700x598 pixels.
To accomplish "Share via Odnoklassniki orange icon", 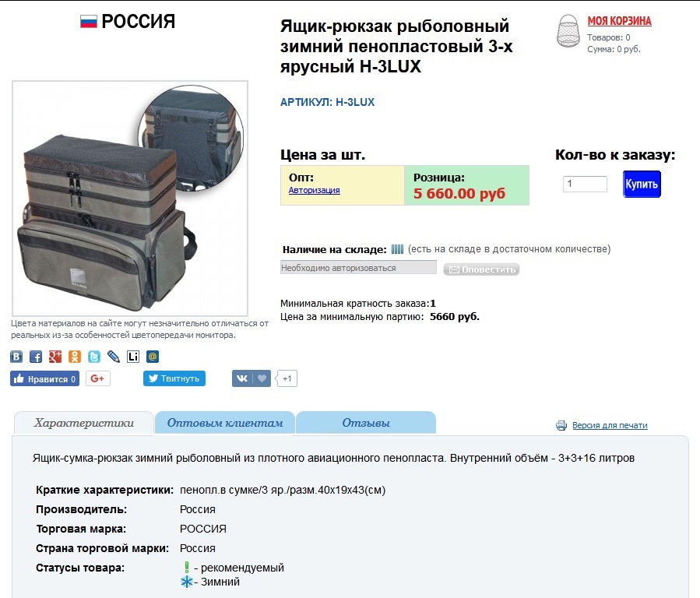I will coord(75,356).
